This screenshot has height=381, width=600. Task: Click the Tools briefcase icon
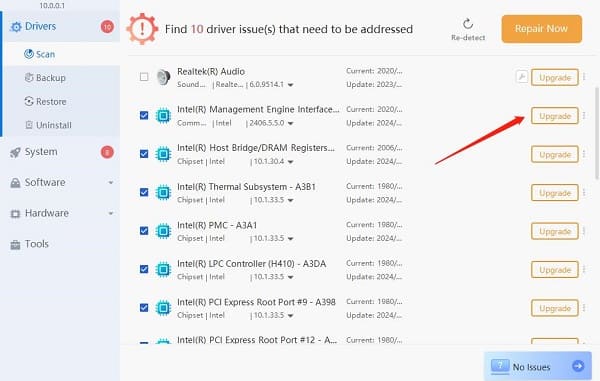[15, 244]
